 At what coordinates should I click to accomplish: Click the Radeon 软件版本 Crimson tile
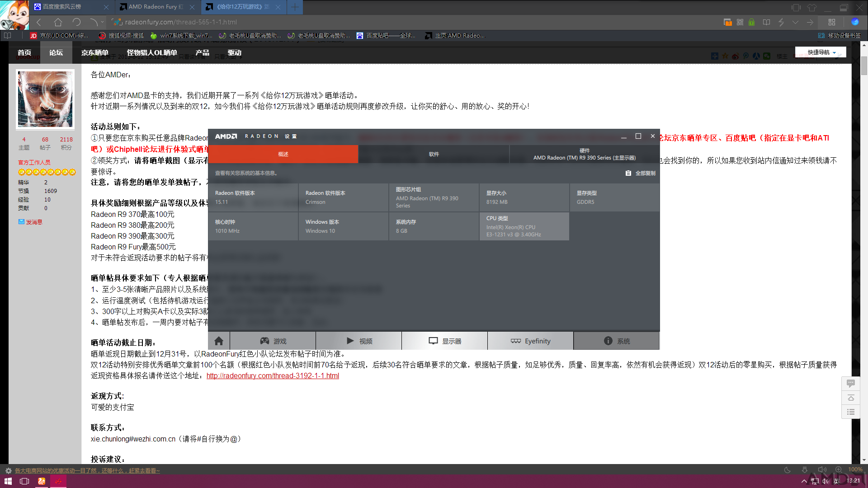coord(344,197)
